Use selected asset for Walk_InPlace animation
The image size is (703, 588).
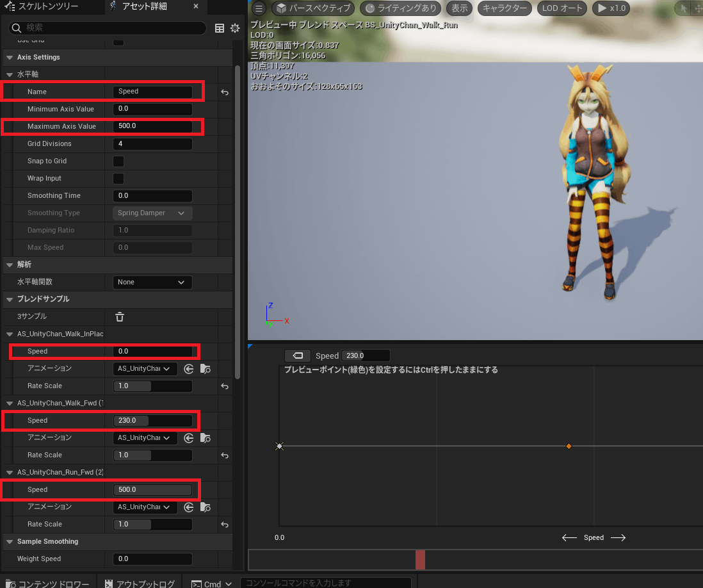click(189, 369)
